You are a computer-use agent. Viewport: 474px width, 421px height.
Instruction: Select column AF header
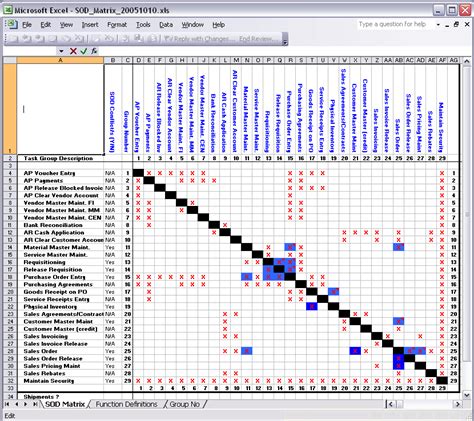(442, 60)
